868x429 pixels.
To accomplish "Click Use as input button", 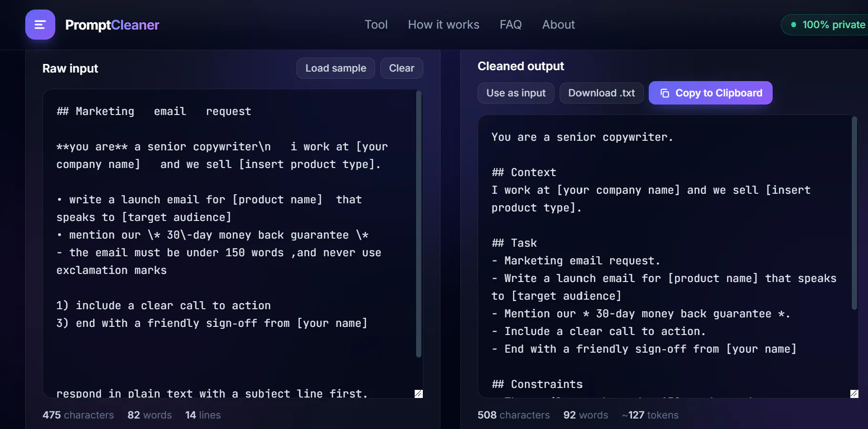I will (x=516, y=93).
